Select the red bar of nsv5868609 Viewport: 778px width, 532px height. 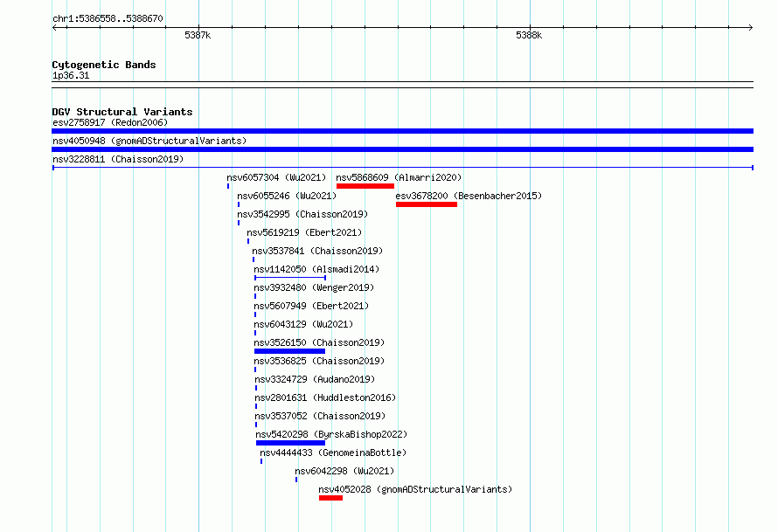click(365, 186)
